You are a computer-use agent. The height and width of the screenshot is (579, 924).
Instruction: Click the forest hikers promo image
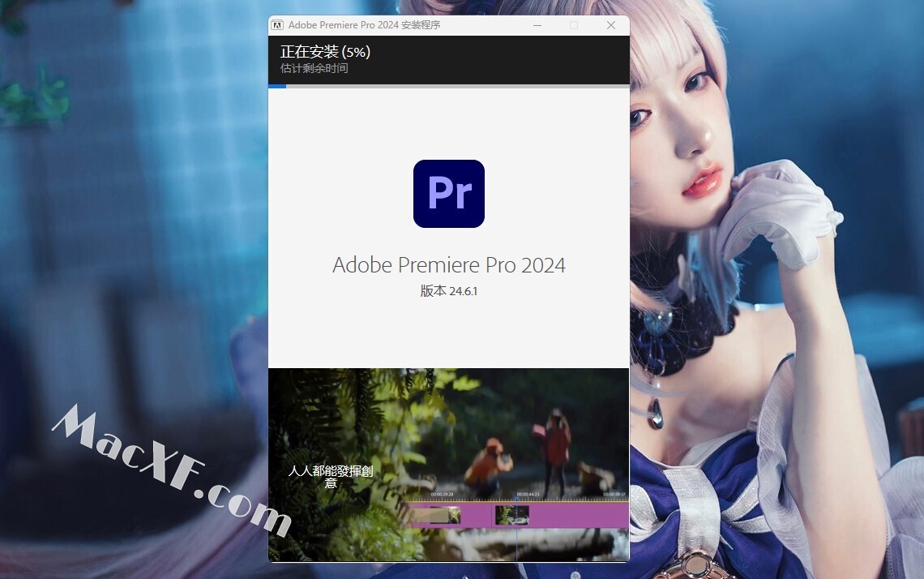pos(449,465)
